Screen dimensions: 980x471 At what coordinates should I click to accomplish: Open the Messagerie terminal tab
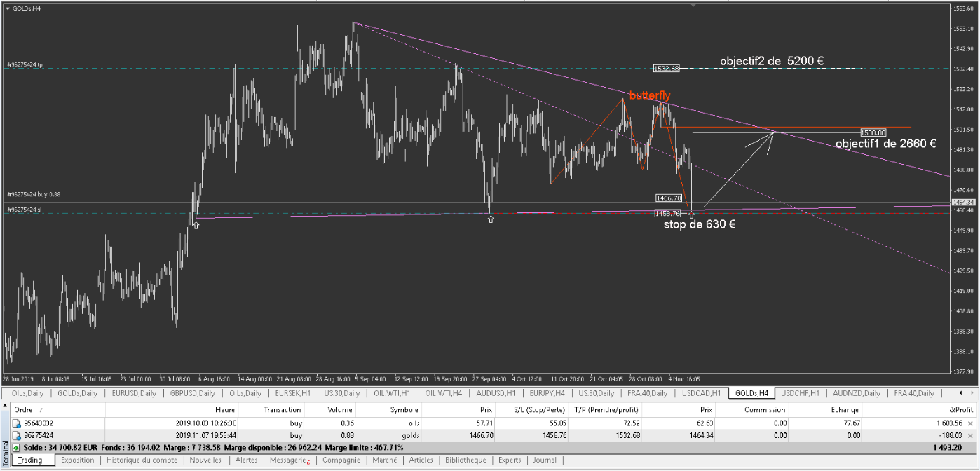(x=288, y=460)
